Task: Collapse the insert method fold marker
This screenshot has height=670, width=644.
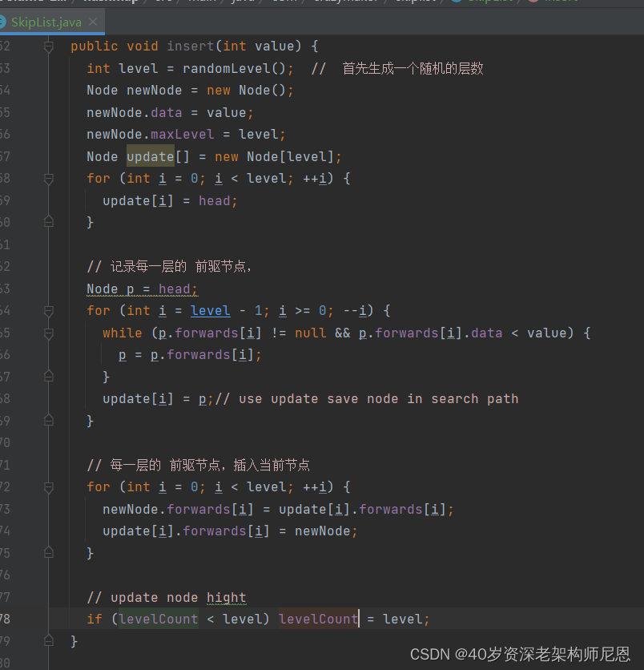Action: pyautogui.click(x=49, y=46)
